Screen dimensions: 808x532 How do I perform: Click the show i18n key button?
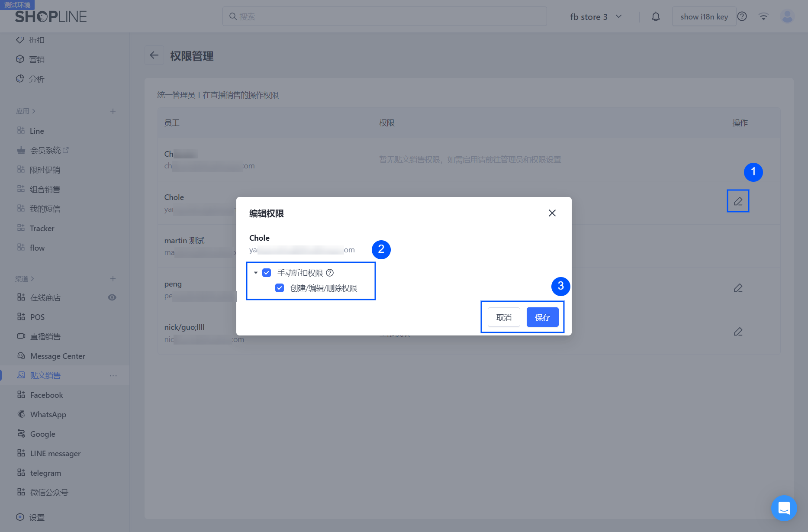click(x=704, y=16)
